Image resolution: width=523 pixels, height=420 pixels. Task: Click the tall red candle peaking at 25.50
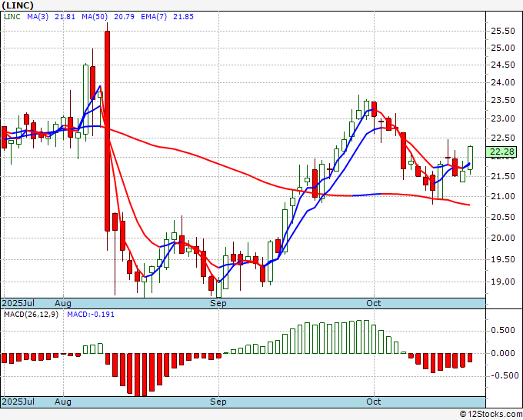(x=108, y=131)
